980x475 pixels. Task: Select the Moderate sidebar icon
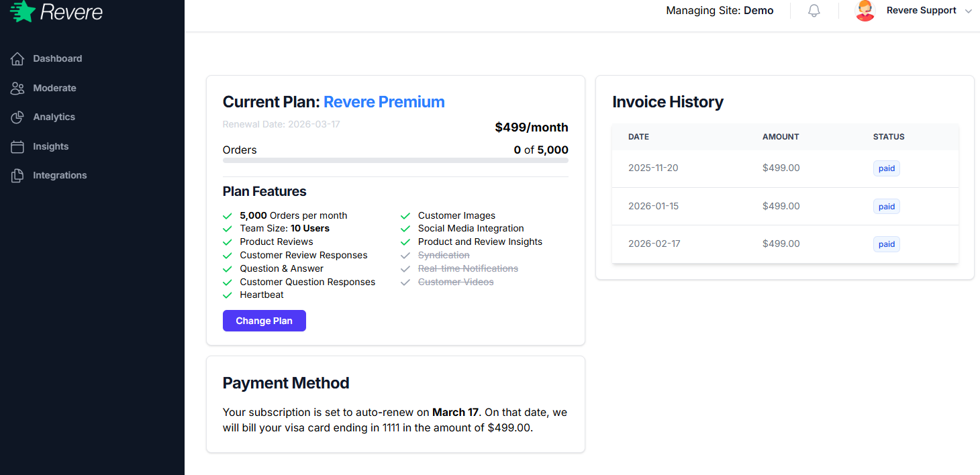tap(17, 88)
